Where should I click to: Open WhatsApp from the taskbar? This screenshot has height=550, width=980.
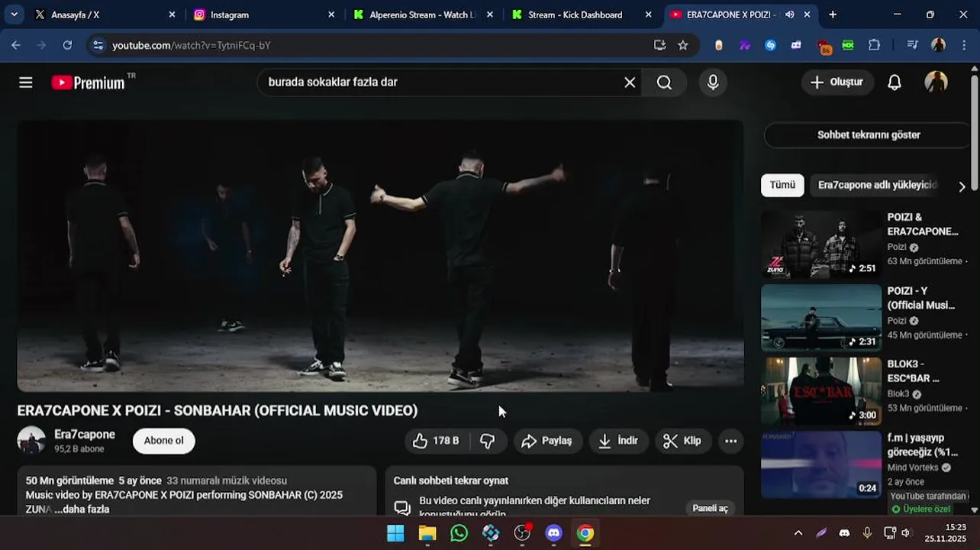click(x=459, y=533)
